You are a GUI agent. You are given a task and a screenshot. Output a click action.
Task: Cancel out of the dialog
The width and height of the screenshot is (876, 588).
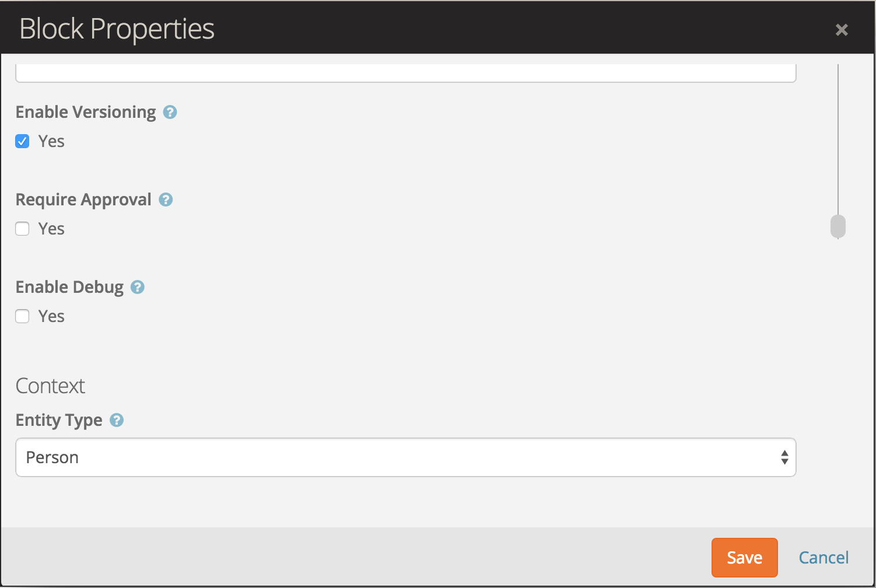pyautogui.click(x=824, y=557)
